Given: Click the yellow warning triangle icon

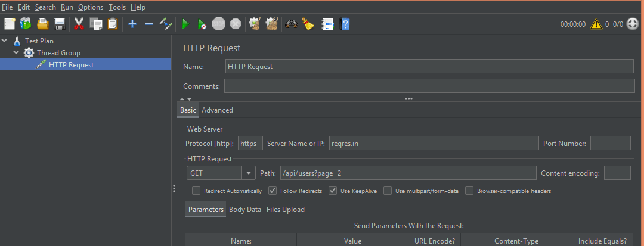Looking at the screenshot, I should pos(596,24).
